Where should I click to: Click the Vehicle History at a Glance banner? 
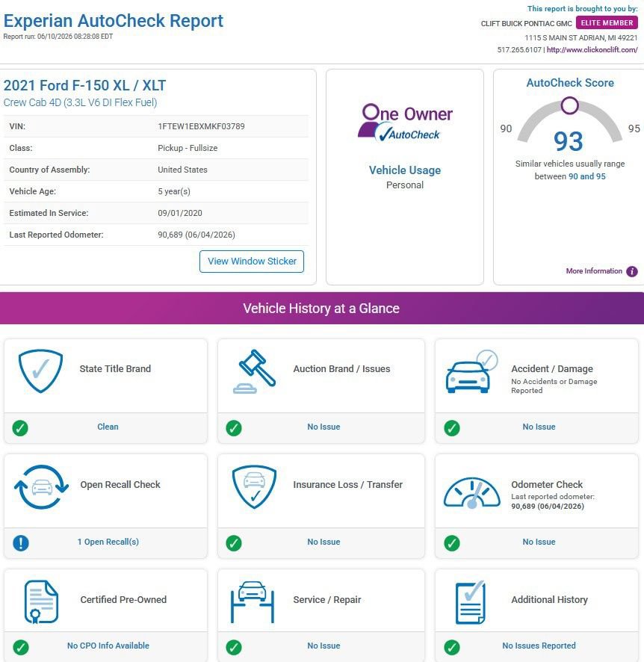coord(322,308)
